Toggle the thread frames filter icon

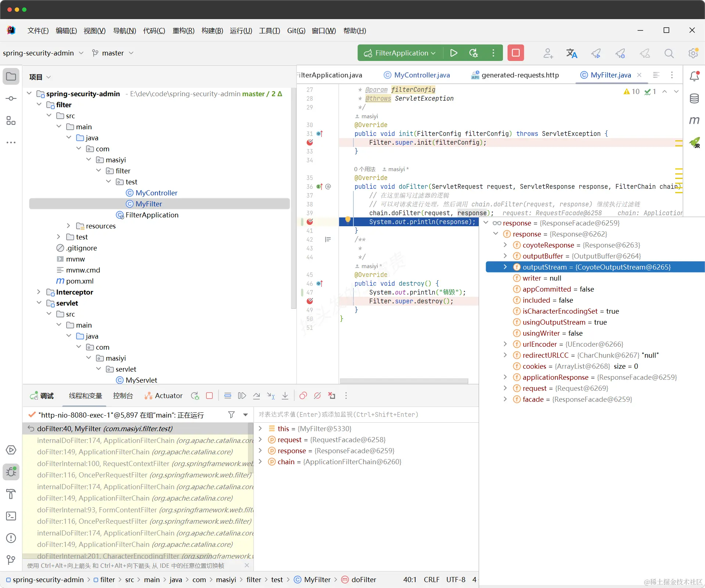(231, 415)
